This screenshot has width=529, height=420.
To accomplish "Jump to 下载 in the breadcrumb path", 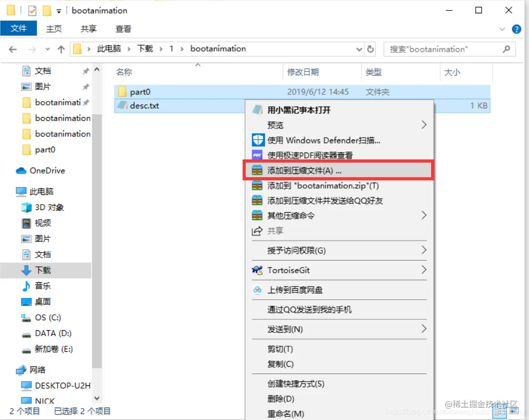I will [x=145, y=49].
